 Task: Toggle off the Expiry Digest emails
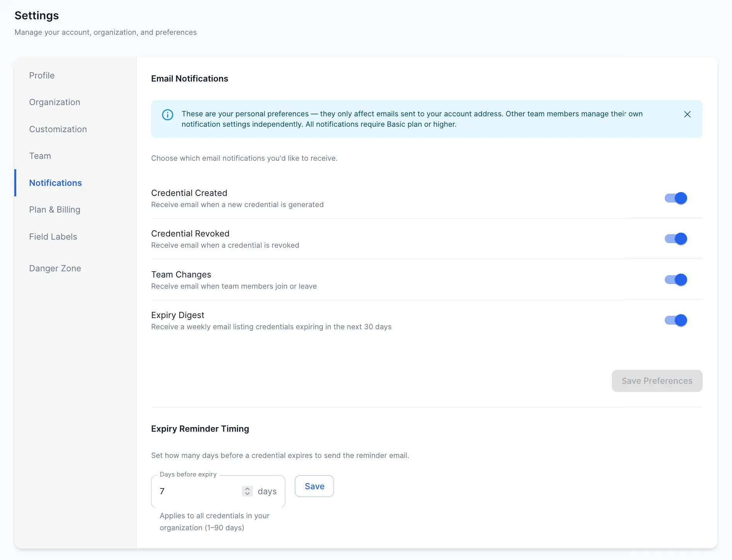tap(676, 320)
